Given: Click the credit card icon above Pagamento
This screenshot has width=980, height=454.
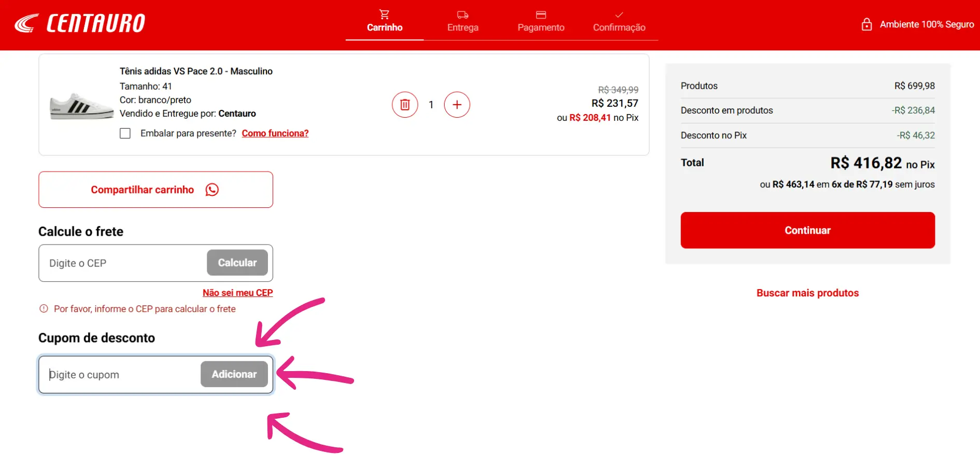Looking at the screenshot, I should (x=541, y=15).
